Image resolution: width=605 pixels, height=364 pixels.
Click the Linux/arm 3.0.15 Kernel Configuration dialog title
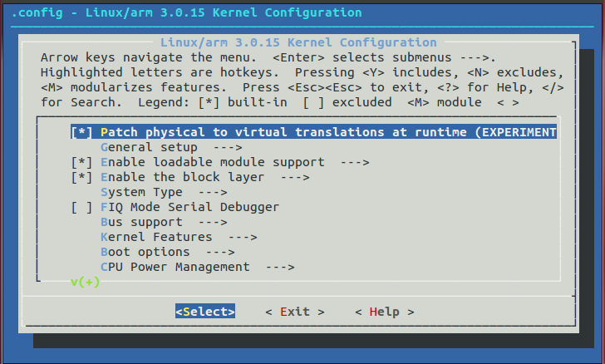(296, 42)
